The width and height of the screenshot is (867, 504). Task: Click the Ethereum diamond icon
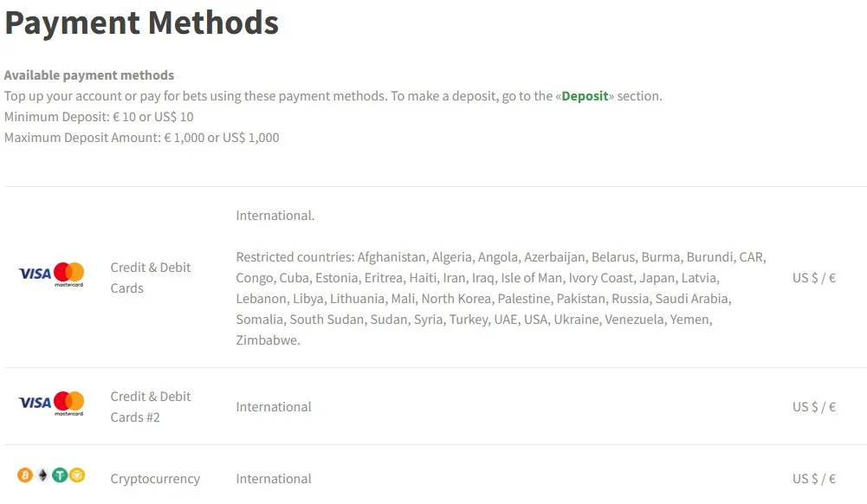(42, 475)
